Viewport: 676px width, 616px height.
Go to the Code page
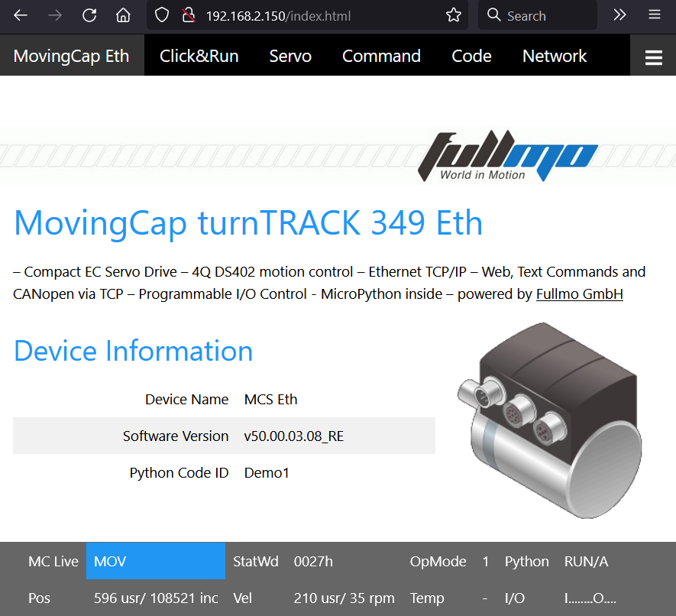(x=471, y=56)
